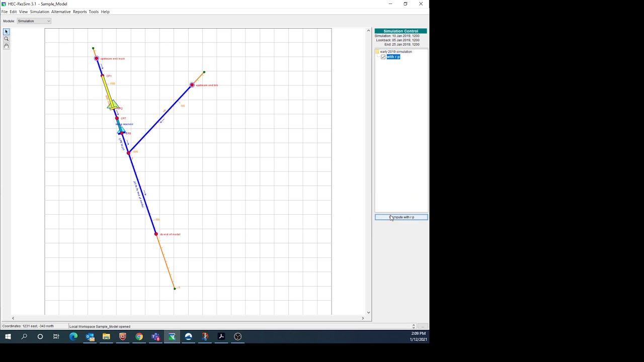
Task: Click the CP1 junction node
Action: coord(103,76)
